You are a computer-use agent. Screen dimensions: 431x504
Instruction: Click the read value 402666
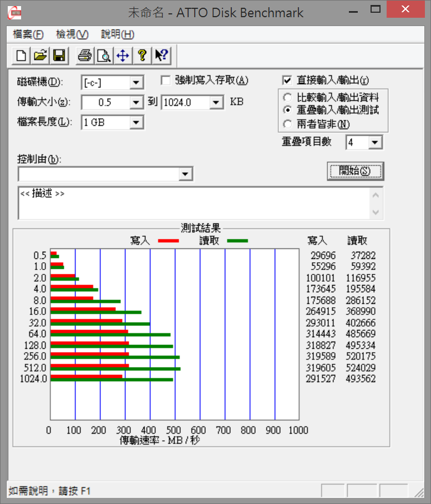pyautogui.click(x=361, y=323)
